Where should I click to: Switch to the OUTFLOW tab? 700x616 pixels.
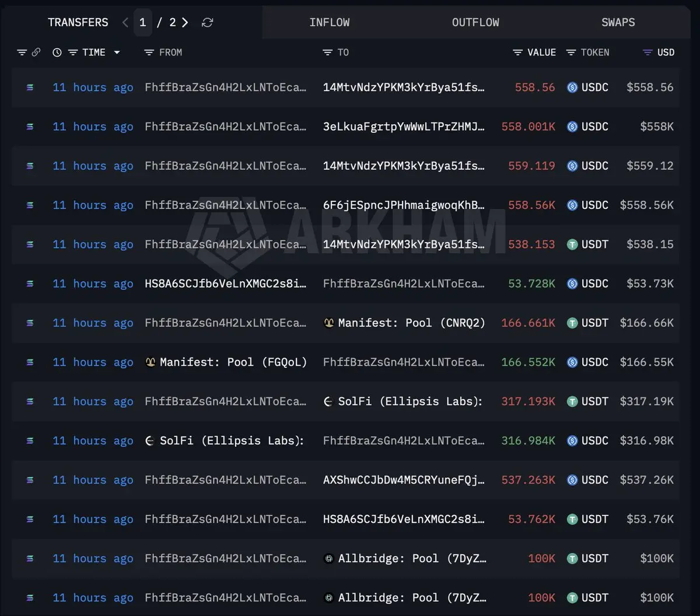(475, 23)
